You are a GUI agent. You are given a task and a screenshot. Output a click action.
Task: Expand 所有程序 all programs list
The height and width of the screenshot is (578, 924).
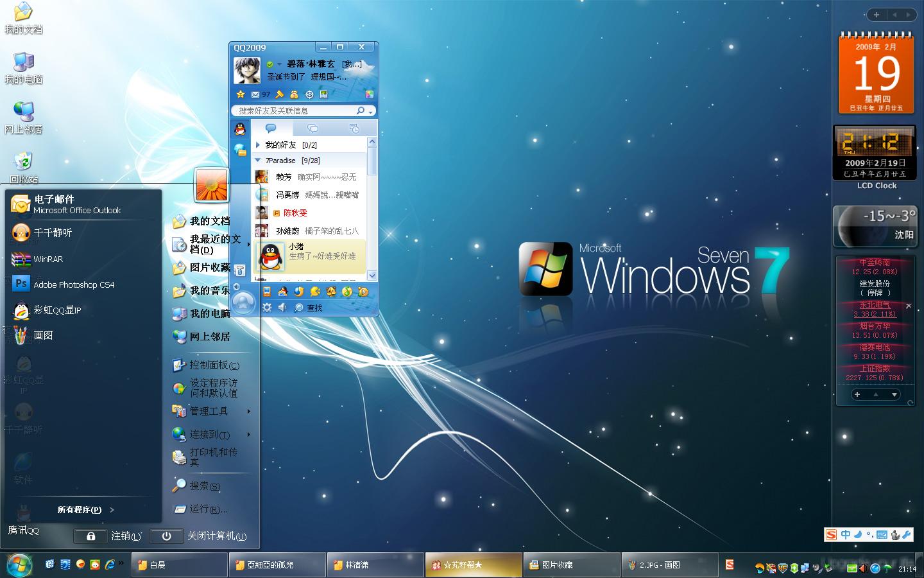point(85,510)
